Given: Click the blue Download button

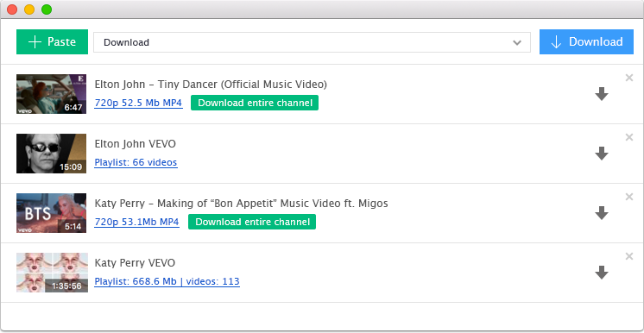Looking at the screenshot, I should [x=586, y=42].
